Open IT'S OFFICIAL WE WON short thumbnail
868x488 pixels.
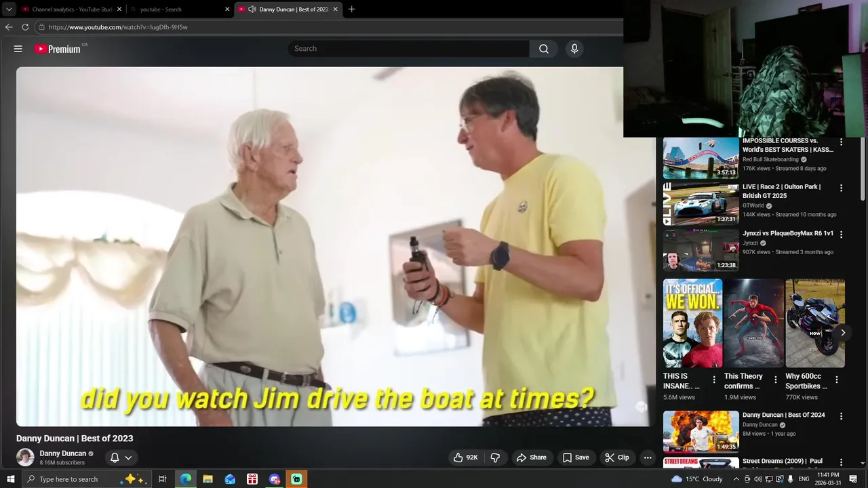pyautogui.click(x=692, y=323)
